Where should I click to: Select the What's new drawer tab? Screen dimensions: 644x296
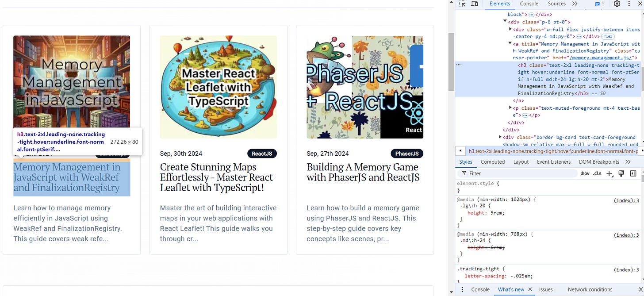pos(511,290)
